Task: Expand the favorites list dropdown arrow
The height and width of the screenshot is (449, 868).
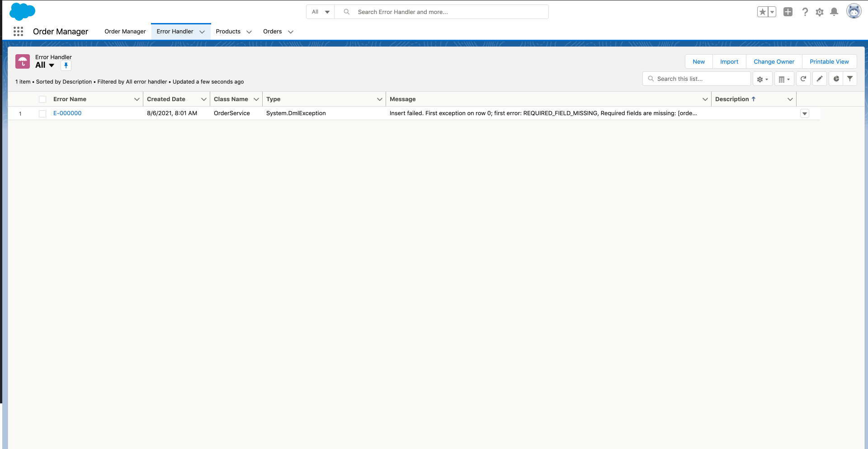Action: click(x=772, y=12)
